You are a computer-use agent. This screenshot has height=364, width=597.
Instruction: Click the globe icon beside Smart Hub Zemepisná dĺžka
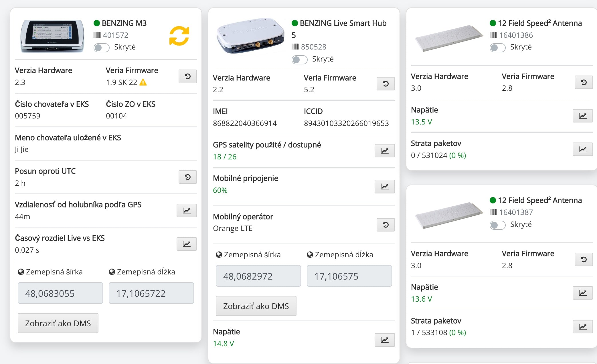[310, 255]
